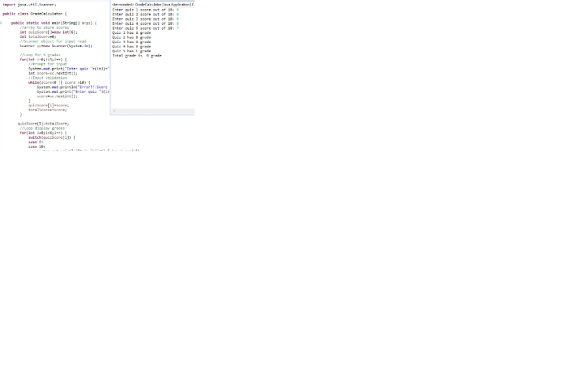Screen dimensions: 580x386
Task: Click the first for loop header line
Action: [x=43, y=60]
